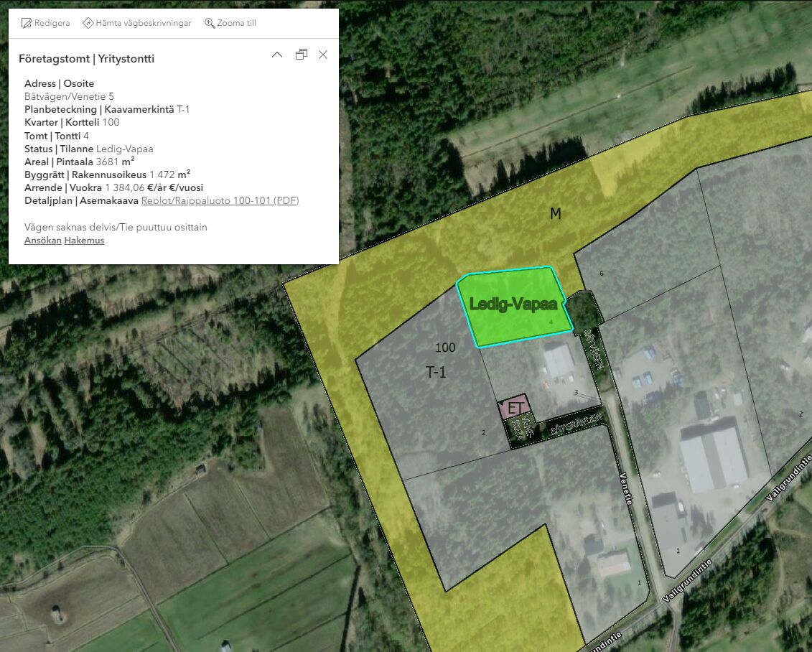812x652 pixels.
Task: Click the Hämta vägbeskrivningar directions icon
Action: tap(88, 23)
